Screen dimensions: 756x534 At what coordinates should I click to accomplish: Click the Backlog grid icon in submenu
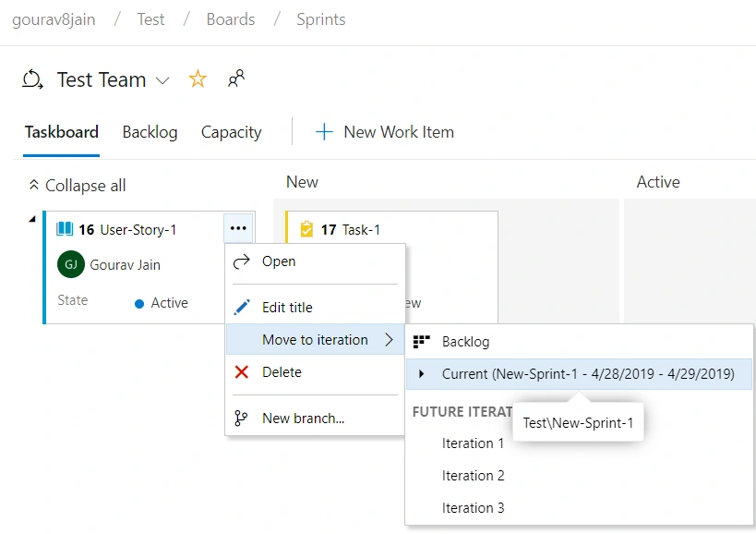click(x=422, y=342)
